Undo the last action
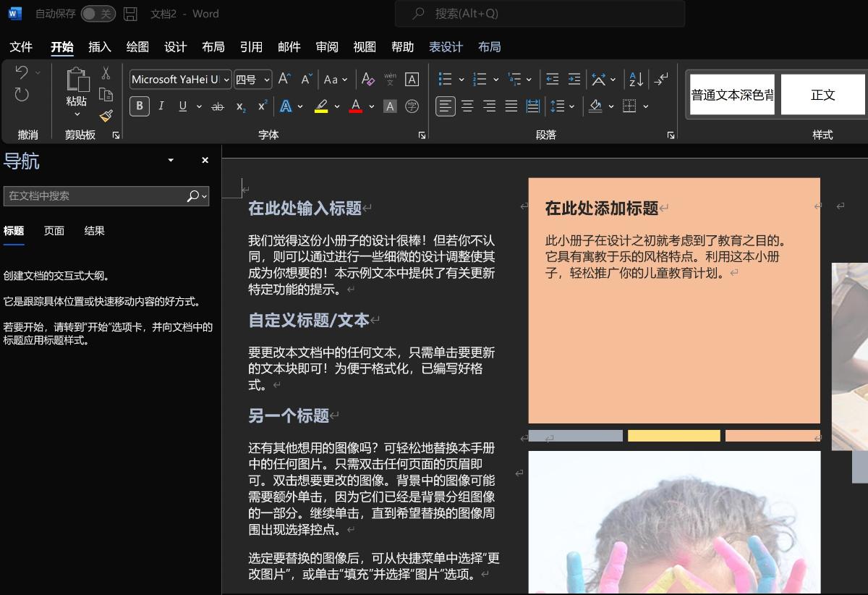 click(22, 72)
